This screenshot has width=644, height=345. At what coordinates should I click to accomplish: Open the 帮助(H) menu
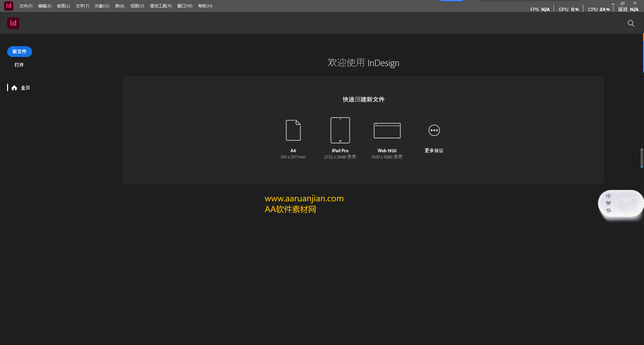click(205, 6)
